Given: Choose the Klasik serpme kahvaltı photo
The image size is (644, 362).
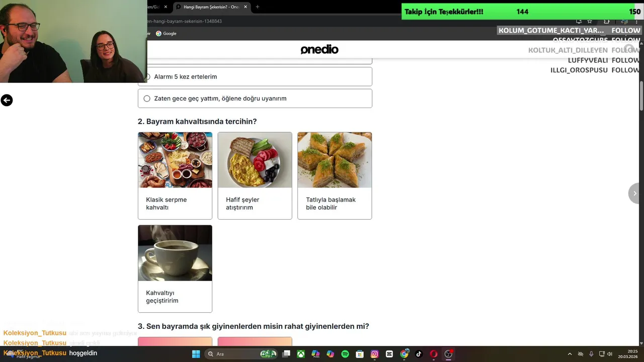Looking at the screenshot, I should point(175,160).
